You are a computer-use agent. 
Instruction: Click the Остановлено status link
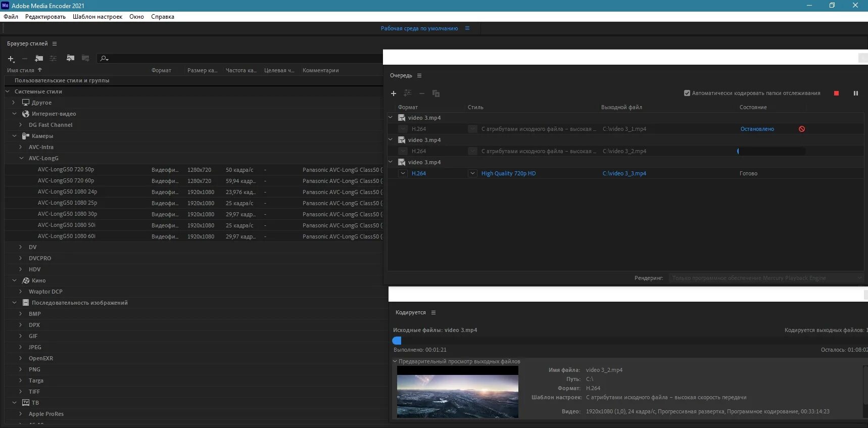[757, 129]
